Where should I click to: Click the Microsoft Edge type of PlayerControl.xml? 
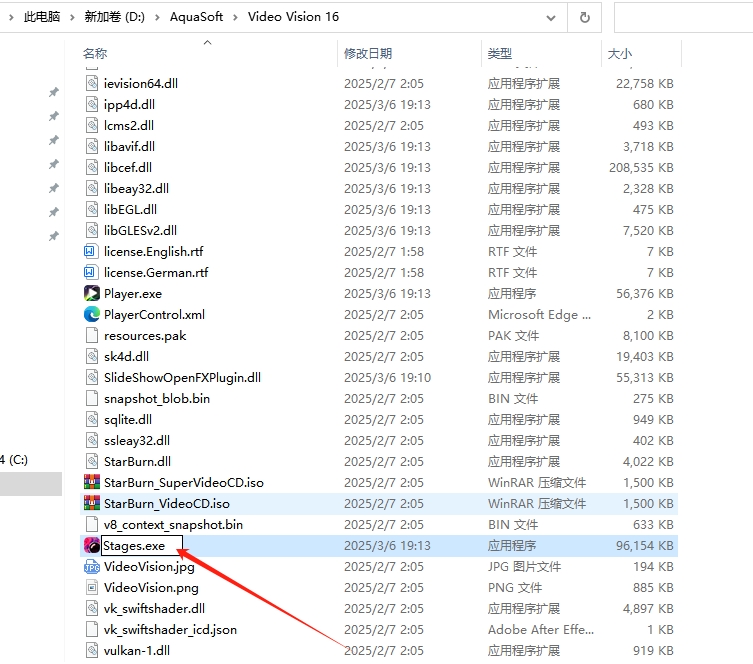(x=539, y=315)
